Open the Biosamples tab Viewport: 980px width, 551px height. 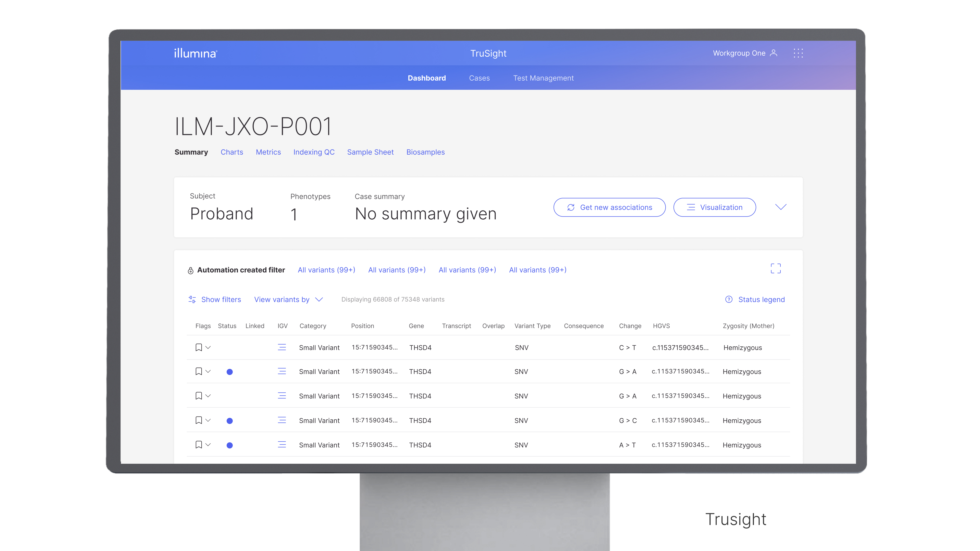coord(425,152)
